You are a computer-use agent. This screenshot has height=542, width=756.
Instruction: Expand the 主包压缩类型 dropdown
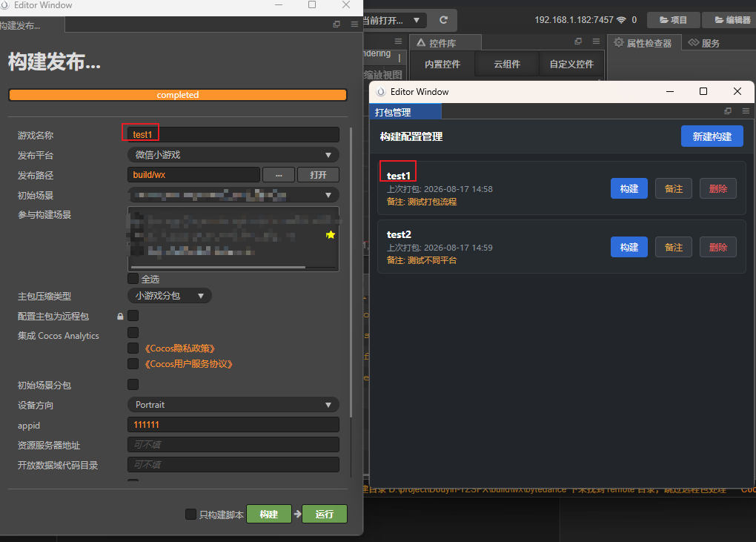[x=170, y=296]
